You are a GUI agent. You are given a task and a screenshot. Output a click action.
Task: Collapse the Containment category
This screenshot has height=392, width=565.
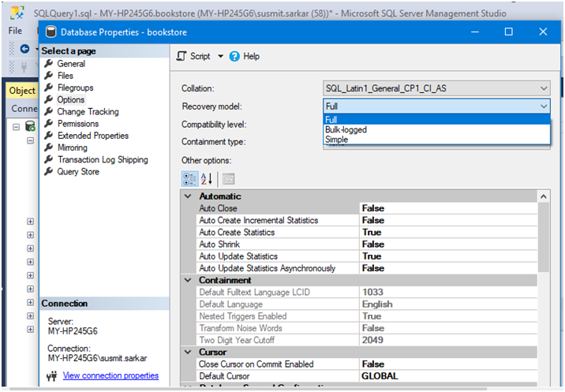pos(188,280)
